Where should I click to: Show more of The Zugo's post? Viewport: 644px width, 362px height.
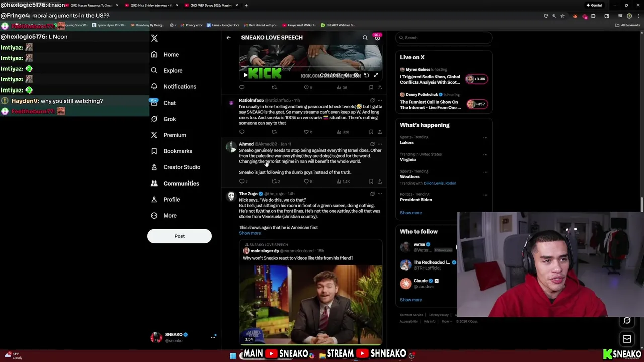point(250,233)
